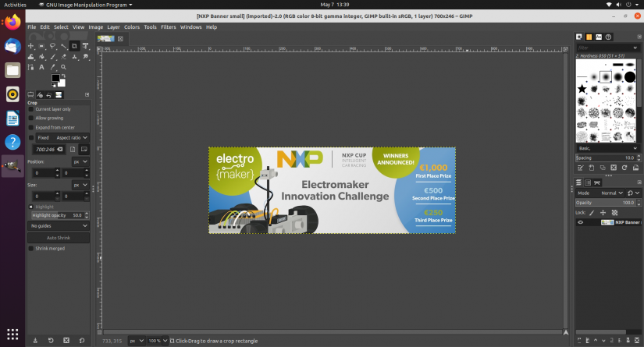Open the Windows menu
This screenshot has height=347, width=644.
191,27
